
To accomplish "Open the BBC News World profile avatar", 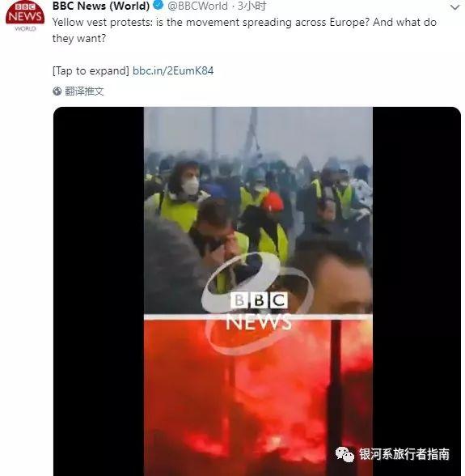I will point(25,15).
